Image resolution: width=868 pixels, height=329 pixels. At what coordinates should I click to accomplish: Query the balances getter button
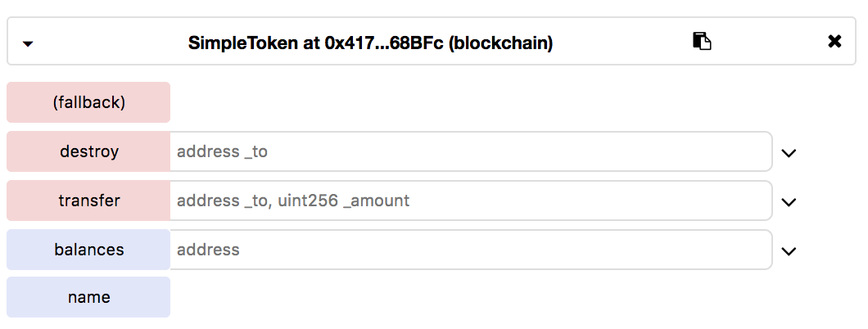coord(88,250)
